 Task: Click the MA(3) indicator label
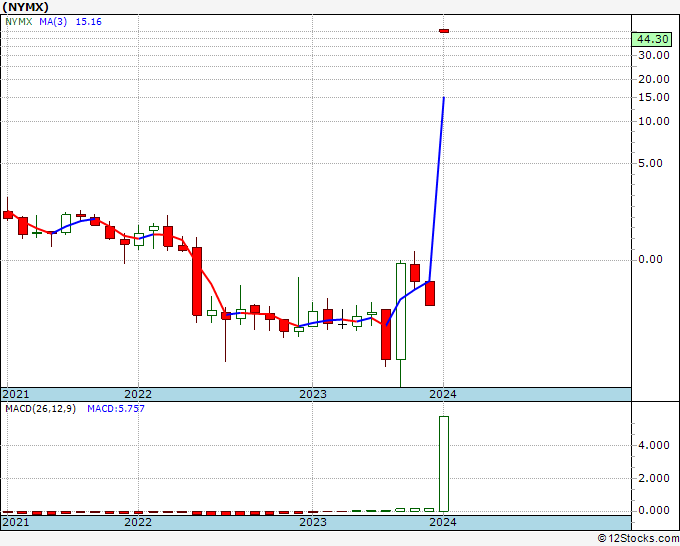click(53, 22)
